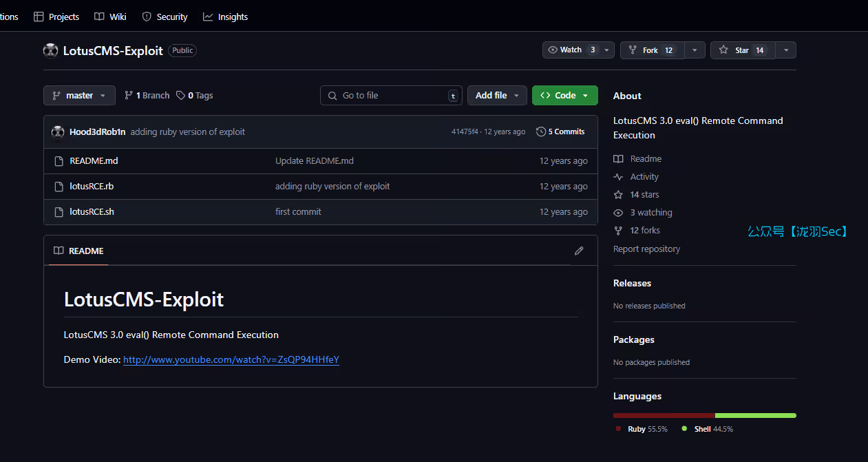Open the README.md file entry
The image size is (868, 462).
coord(94,160)
